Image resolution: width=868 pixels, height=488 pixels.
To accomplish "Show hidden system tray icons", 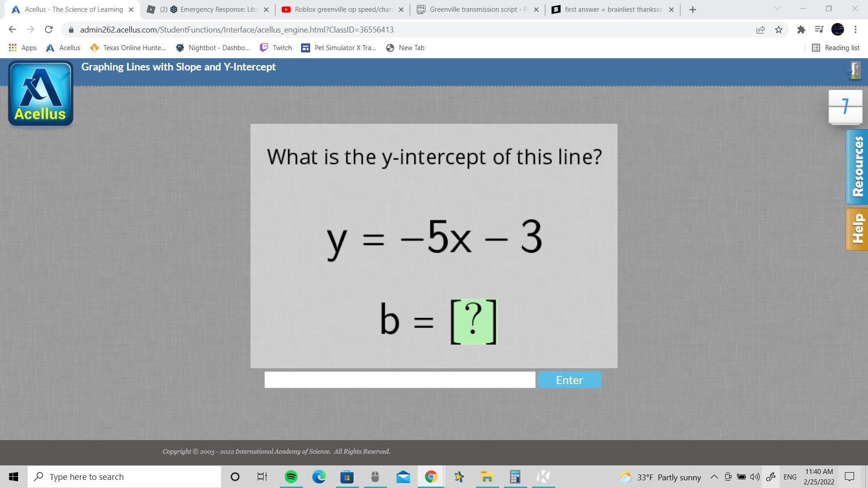I will click(x=714, y=477).
